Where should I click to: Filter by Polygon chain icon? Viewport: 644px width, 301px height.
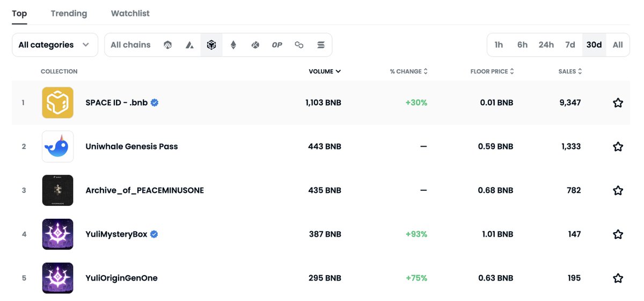(299, 45)
